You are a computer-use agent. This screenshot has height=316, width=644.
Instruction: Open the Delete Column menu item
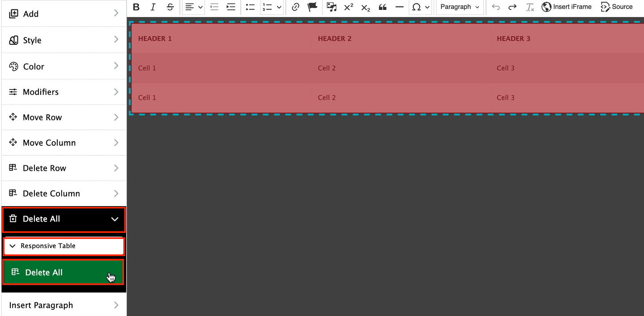click(x=64, y=194)
